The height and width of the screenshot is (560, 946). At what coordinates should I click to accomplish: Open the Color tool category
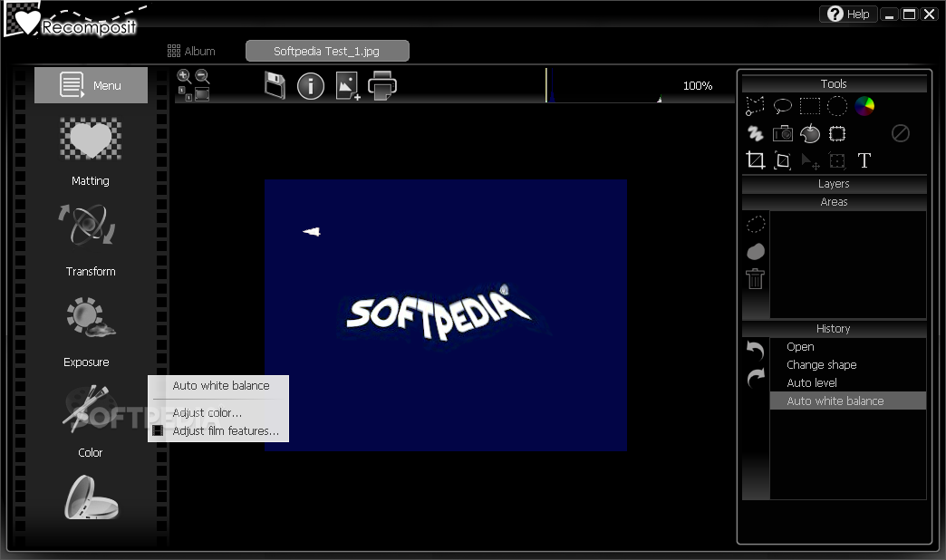91,421
